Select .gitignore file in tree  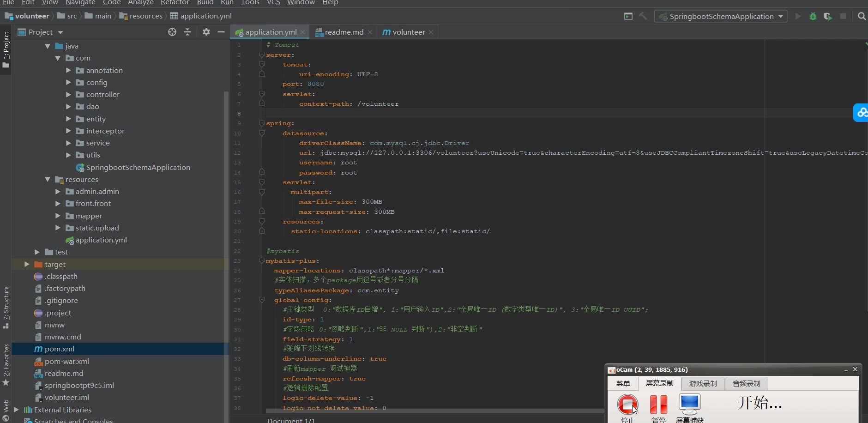pos(61,300)
